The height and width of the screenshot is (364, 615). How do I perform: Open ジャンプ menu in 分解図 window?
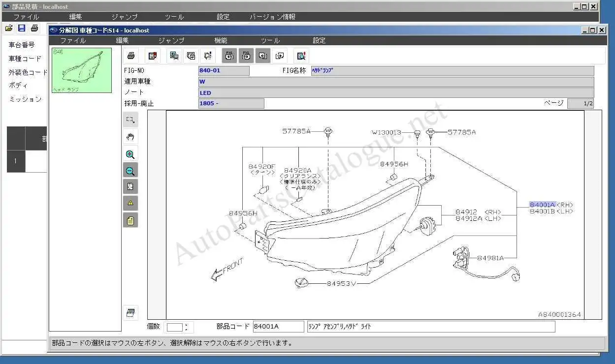[x=171, y=40]
